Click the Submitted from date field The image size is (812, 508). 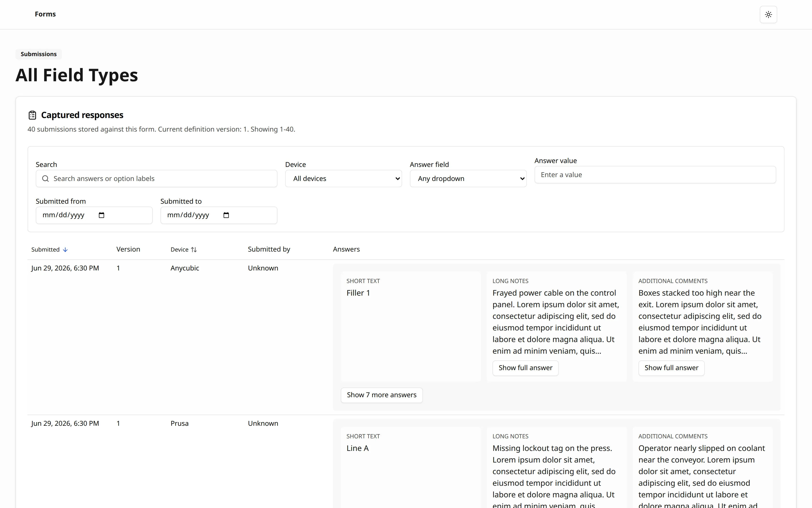94,215
